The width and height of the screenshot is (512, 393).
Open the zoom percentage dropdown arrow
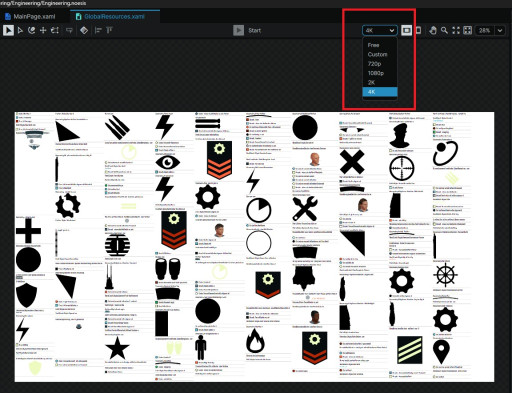click(500, 30)
